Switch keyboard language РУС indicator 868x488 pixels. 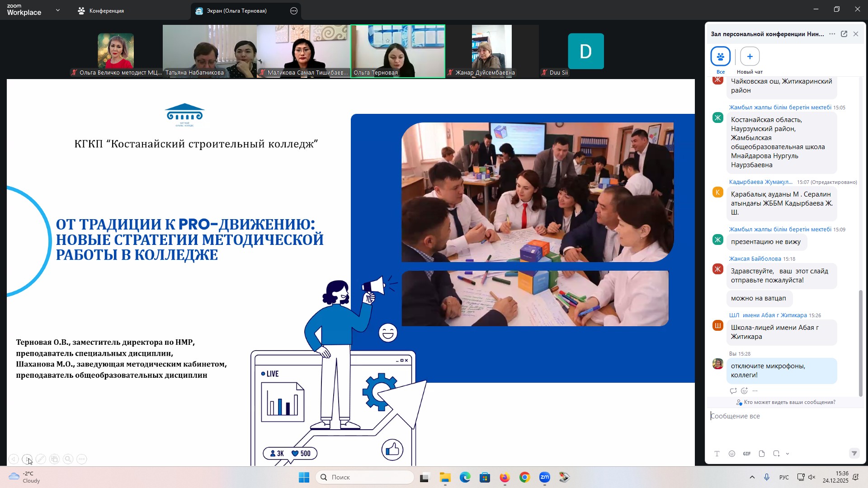(x=784, y=478)
